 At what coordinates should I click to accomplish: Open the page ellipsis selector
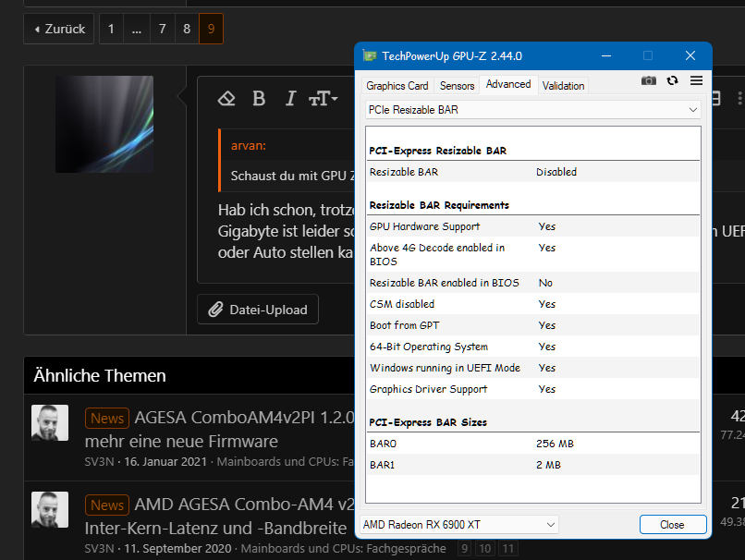tap(137, 29)
